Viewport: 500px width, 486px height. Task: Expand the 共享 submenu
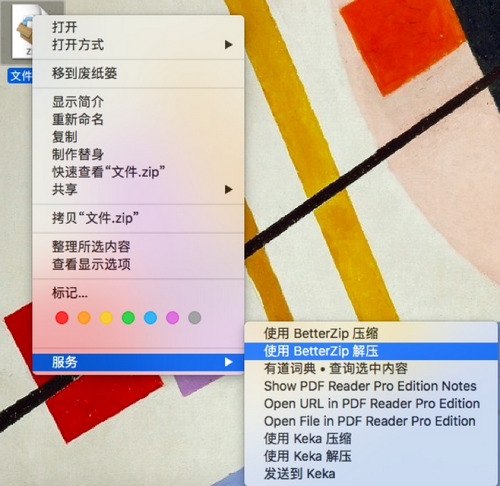click(x=138, y=190)
